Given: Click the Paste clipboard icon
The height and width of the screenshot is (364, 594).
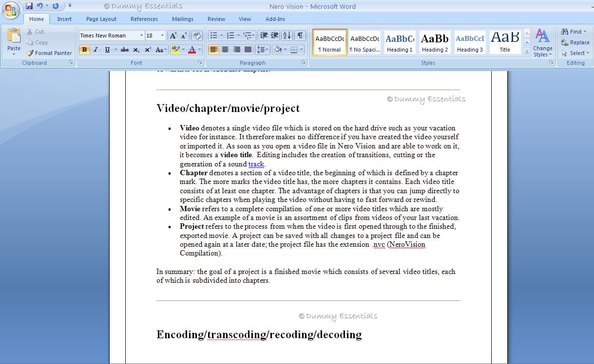Looking at the screenshot, I should tap(14, 36).
